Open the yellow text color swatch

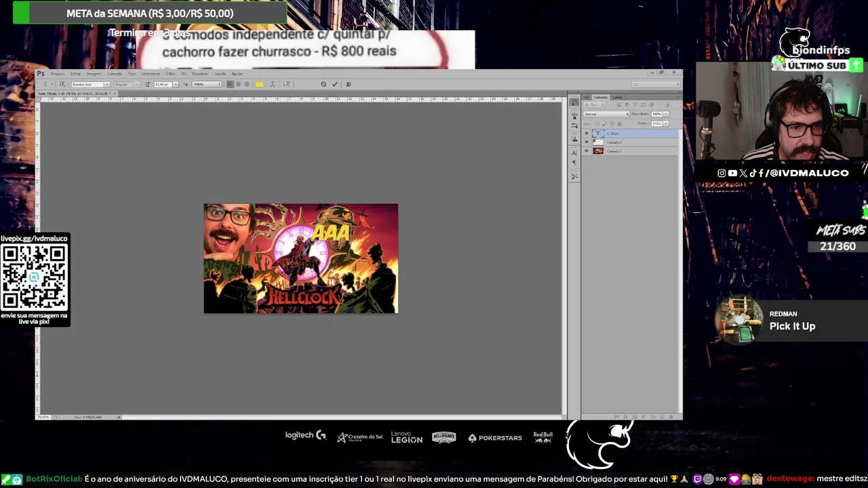point(260,84)
